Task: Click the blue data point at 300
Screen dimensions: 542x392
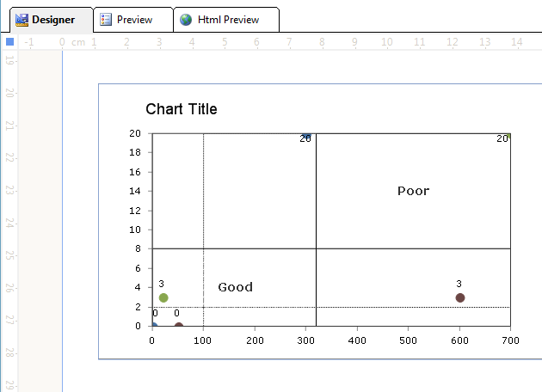Action: click(x=306, y=135)
